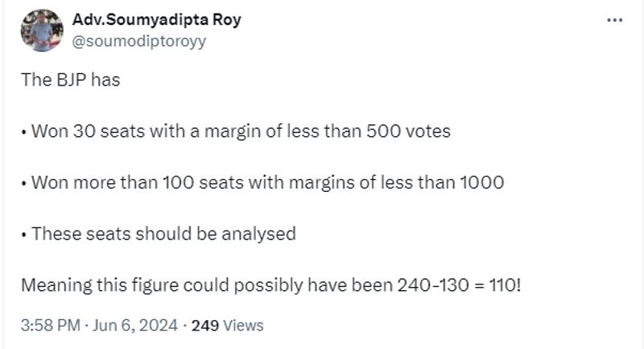The image size is (644, 349).
Task: Click the "240-130 = 110!" calculation text
Action: 460,285
